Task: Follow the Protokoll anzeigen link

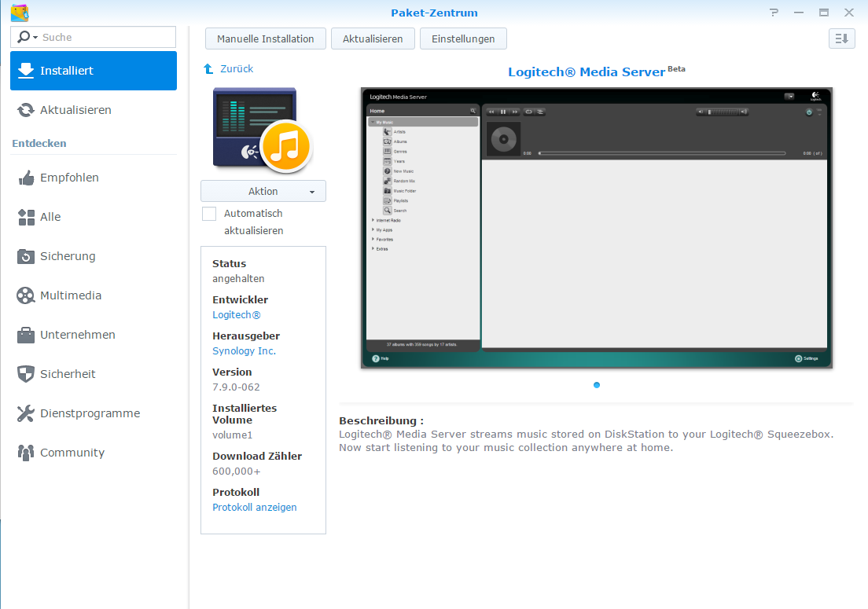Action: 255,507
